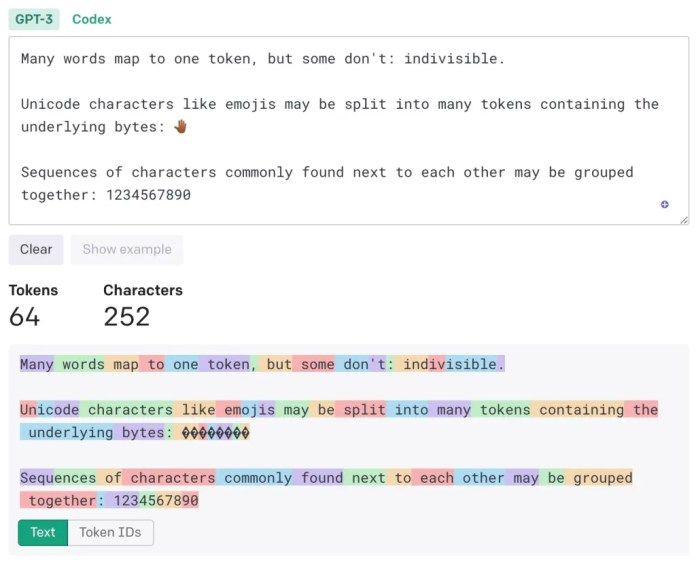Switch to the GPT-3 tab
This screenshot has height=565, width=696.
pos(34,19)
